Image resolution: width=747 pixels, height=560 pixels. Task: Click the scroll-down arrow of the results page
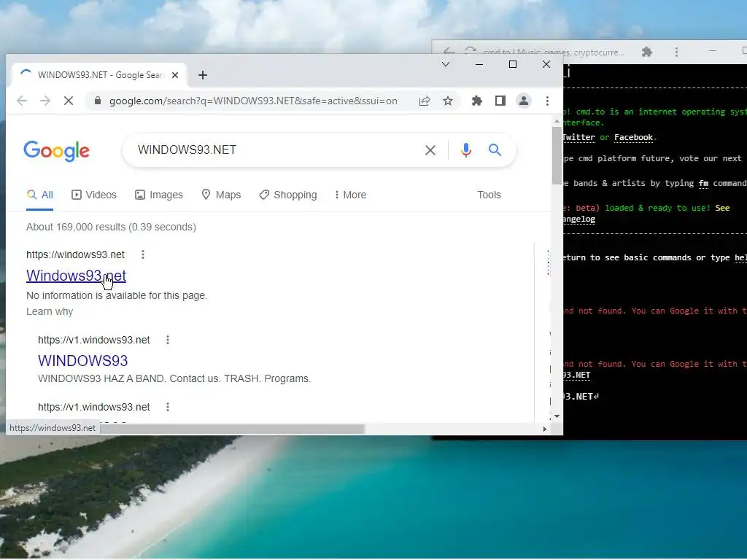click(x=557, y=416)
